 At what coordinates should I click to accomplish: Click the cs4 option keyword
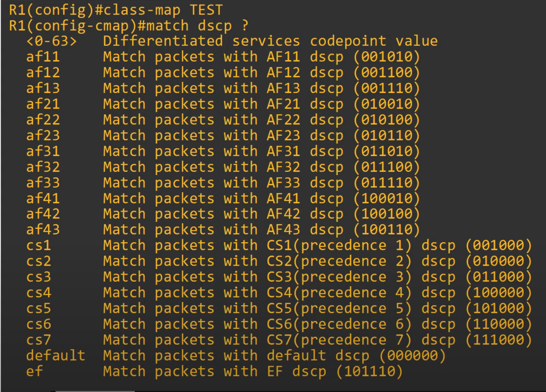[39, 293]
